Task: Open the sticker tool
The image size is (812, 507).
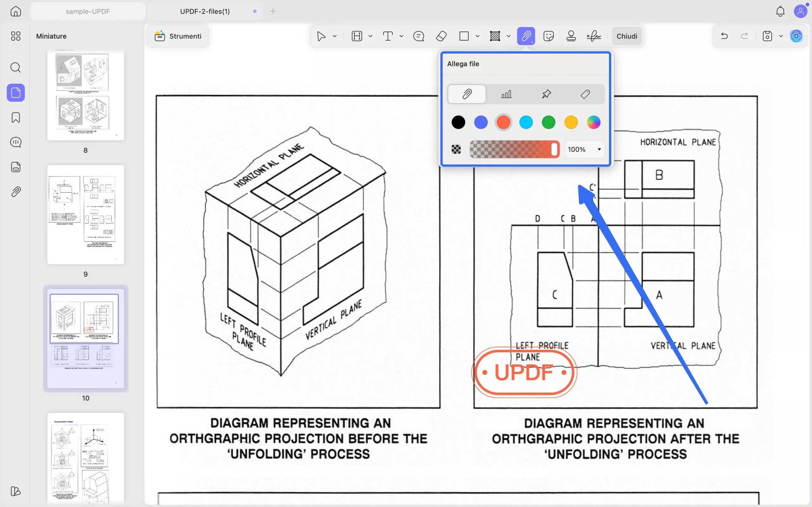Action: click(549, 36)
